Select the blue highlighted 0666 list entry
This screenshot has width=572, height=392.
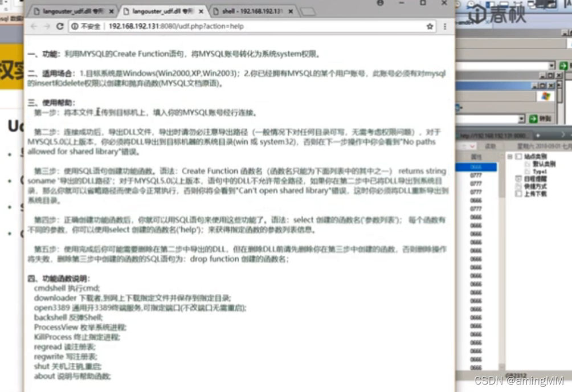pyautogui.click(x=476, y=167)
